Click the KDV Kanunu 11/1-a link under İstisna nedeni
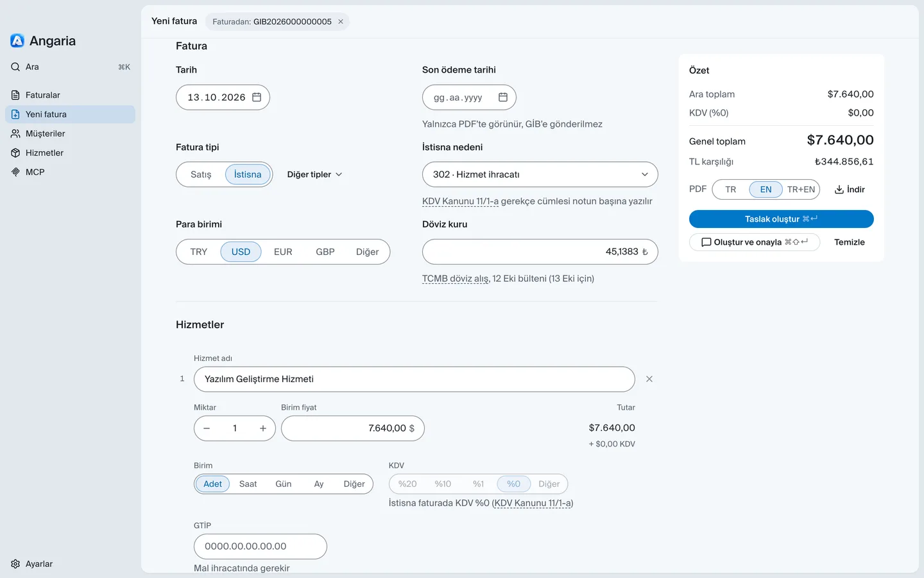Viewport: 924px width, 578px height. coord(460,202)
